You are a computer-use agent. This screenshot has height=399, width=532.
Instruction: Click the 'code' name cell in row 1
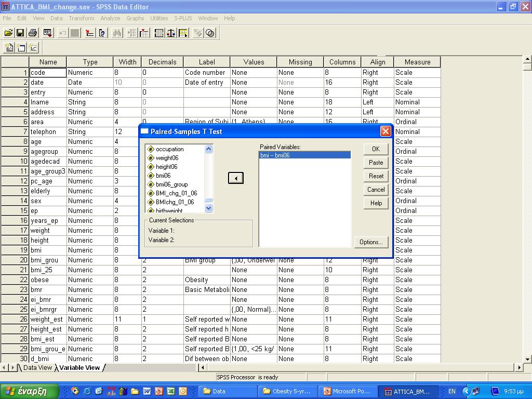(48, 73)
